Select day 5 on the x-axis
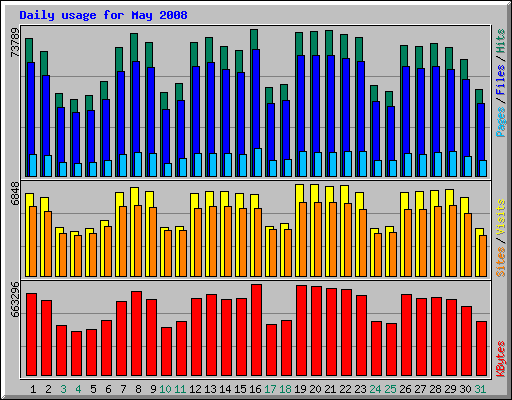The width and height of the screenshot is (512, 400). coord(93,389)
